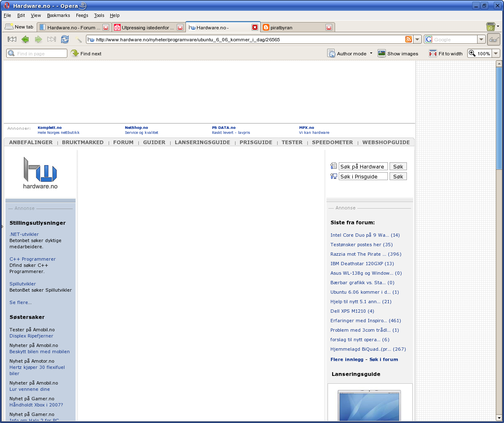504x423 pixels.
Task: Focus the Søk på Hardware input
Action: (x=363, y=166)
